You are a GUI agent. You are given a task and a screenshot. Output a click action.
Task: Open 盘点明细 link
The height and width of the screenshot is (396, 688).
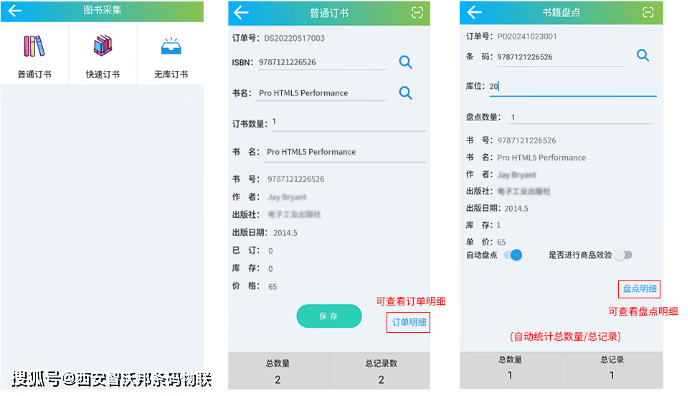[x=639, y=289]
